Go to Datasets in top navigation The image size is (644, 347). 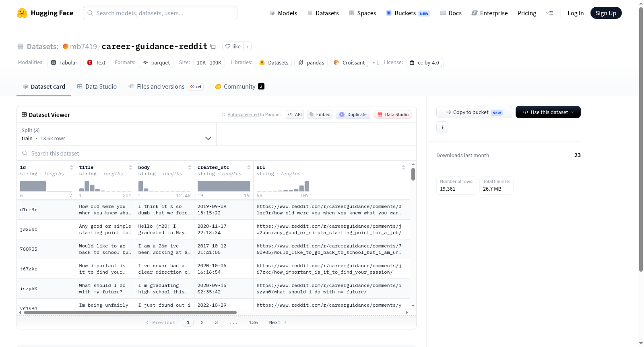click(323, 13)
